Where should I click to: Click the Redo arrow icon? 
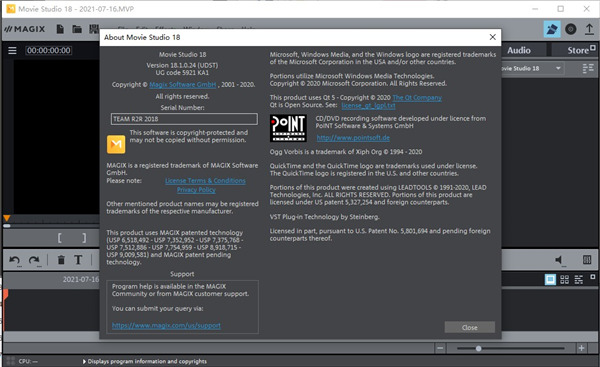click(x=34, y=260)
